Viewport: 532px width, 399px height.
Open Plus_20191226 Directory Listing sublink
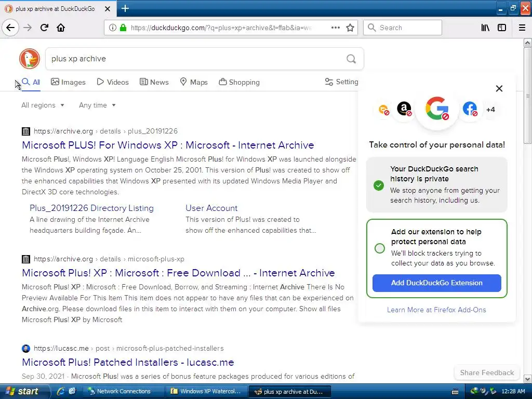coord(91,208)
